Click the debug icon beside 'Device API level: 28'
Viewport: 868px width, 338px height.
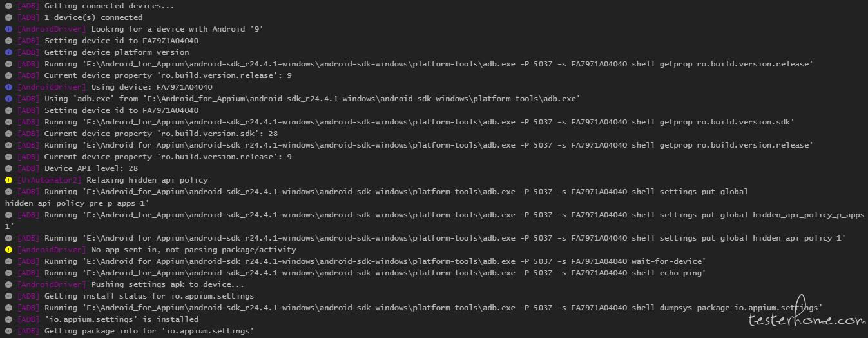tap(8, 168)
